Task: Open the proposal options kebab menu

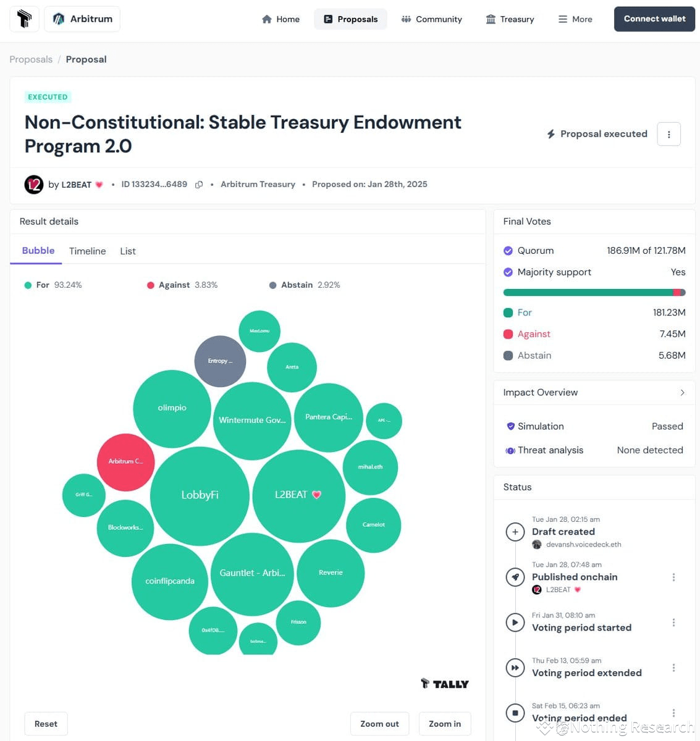Action: [668, 134]
